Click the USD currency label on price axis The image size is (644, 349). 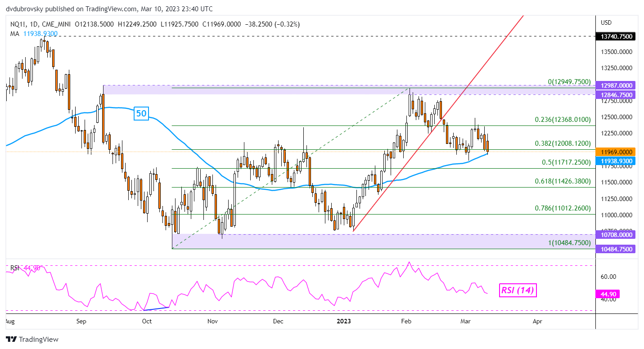click(x=607, y=22)
